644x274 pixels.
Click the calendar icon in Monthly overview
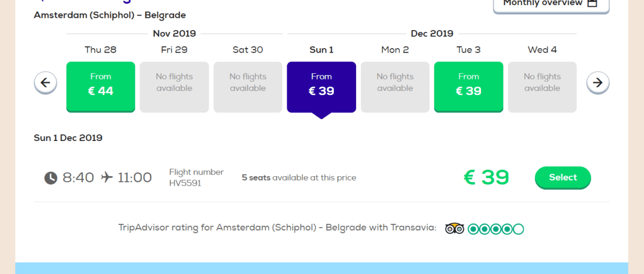pyautogui.click(x=592, y=3)
